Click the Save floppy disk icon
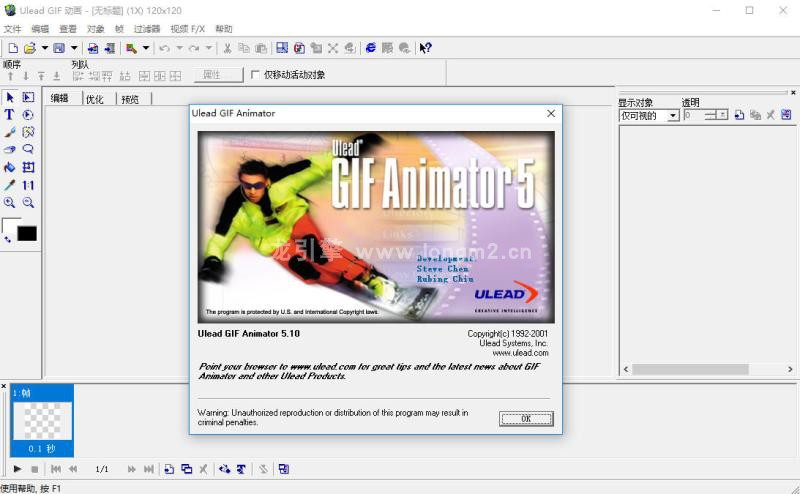 (x=59, y=48)
